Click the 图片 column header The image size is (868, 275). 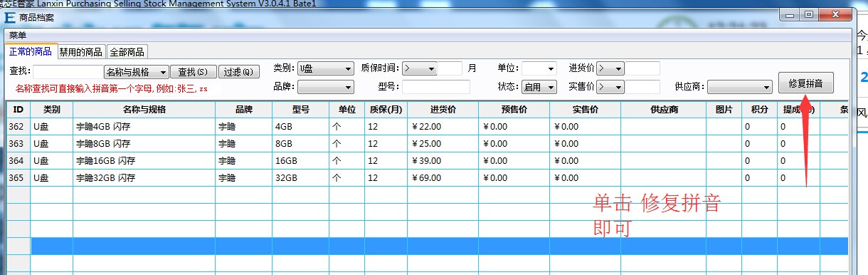(724, 110)
